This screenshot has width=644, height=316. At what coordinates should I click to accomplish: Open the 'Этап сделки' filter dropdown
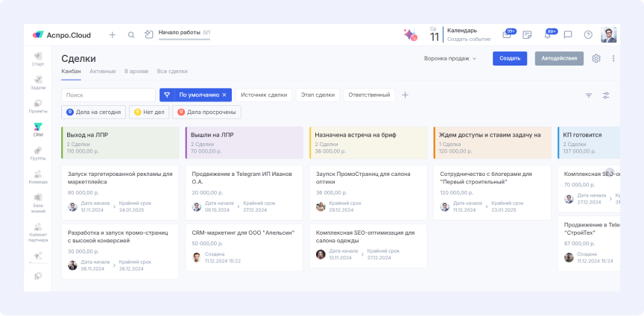[x=318, y=95]
